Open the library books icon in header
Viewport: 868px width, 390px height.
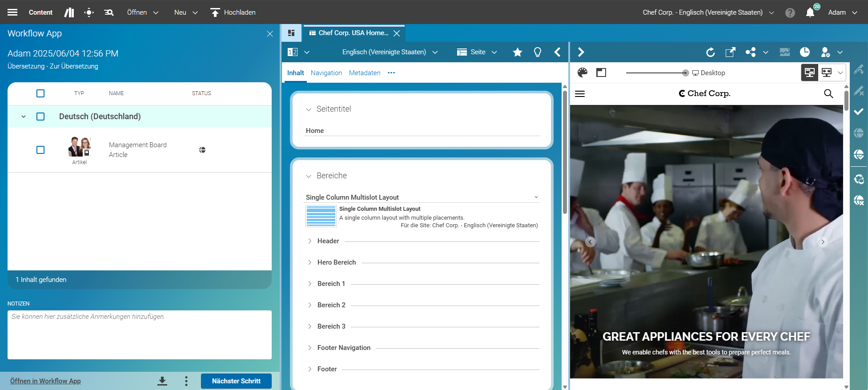(69, 12)
